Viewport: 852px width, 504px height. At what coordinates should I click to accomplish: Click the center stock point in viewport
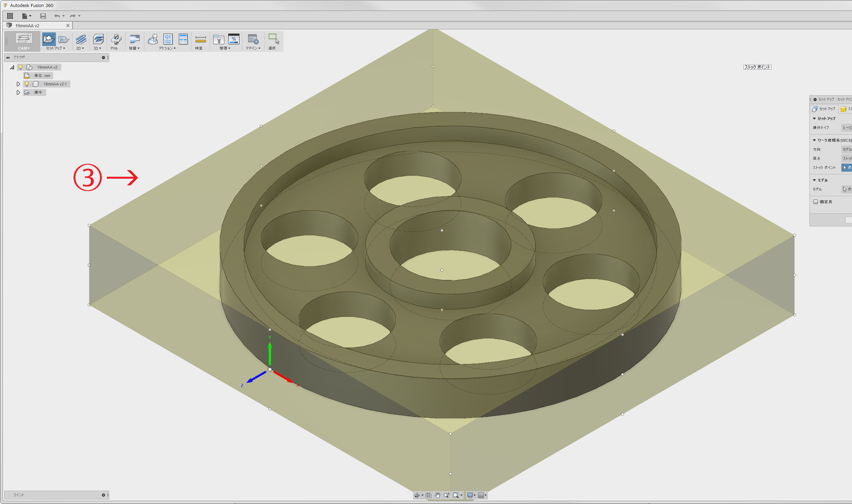[442, 270]
